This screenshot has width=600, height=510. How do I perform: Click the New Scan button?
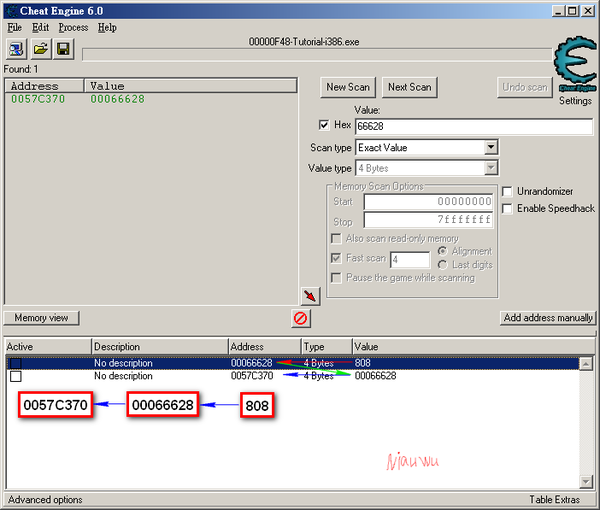coord(348,87)
